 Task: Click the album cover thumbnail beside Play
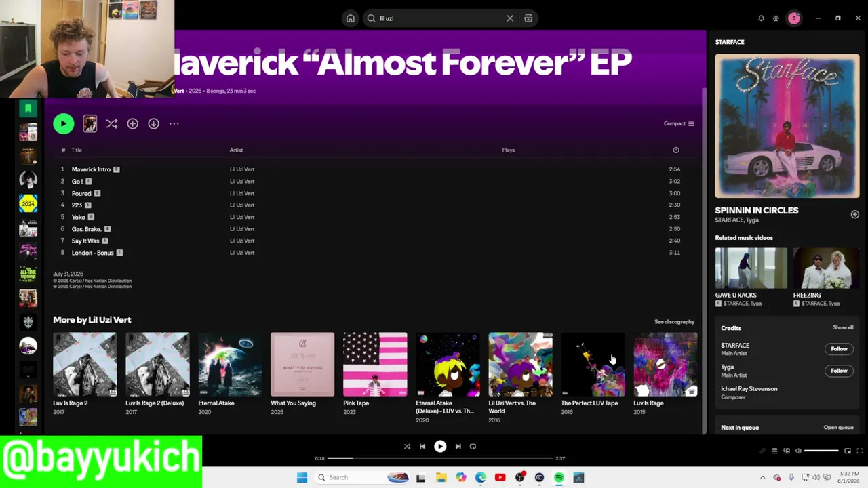coord(90,123)
